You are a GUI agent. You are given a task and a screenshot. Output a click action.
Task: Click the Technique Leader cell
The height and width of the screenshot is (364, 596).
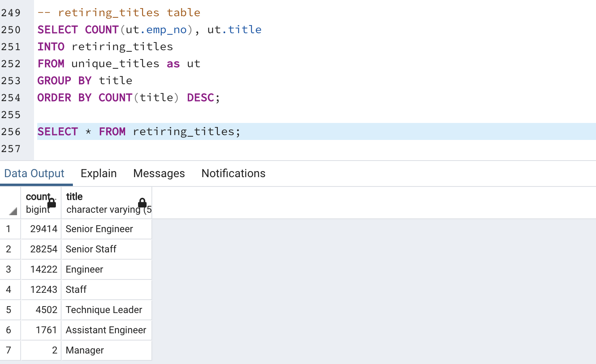104,310
